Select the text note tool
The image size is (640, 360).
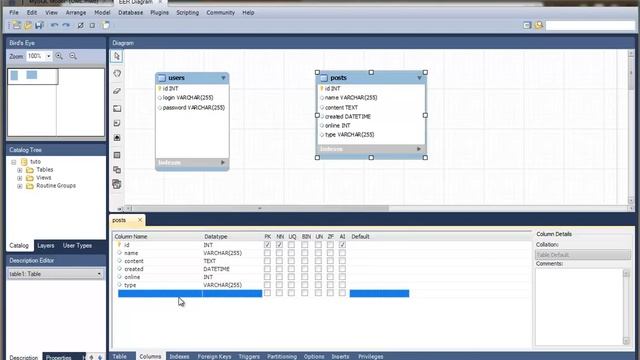coord(117,123)
